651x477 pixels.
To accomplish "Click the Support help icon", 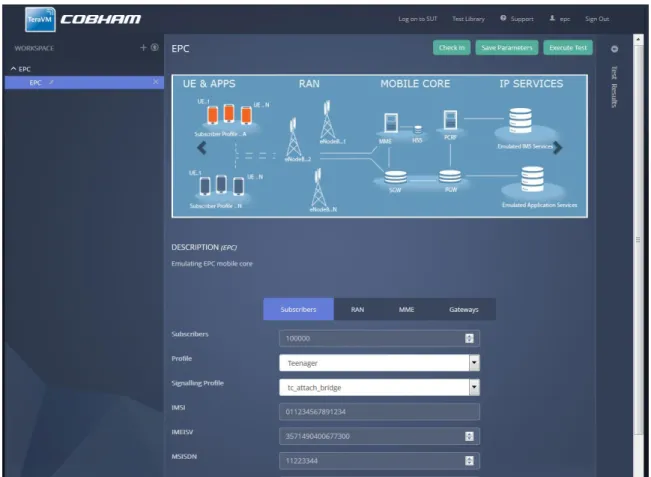I will pos(503,18).
